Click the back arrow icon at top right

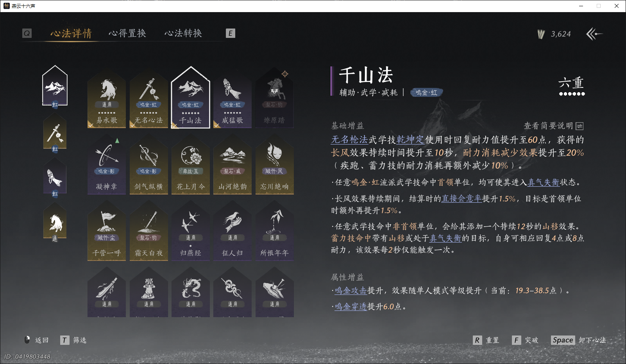click(594, 34)
